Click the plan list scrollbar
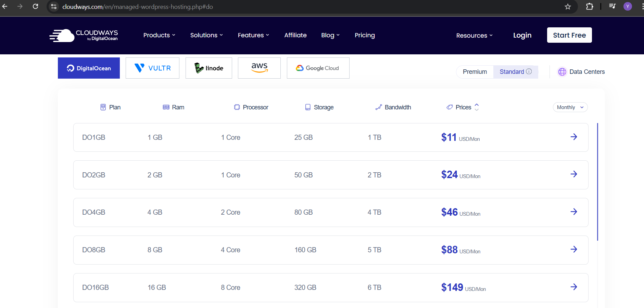644x308 pixels. click(597, 182)
